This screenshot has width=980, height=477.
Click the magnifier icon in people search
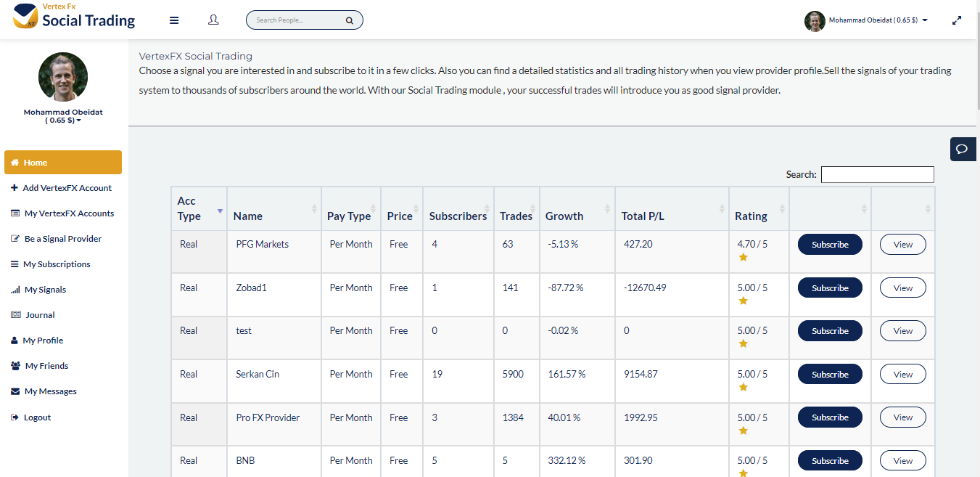(x=349, y=20)
